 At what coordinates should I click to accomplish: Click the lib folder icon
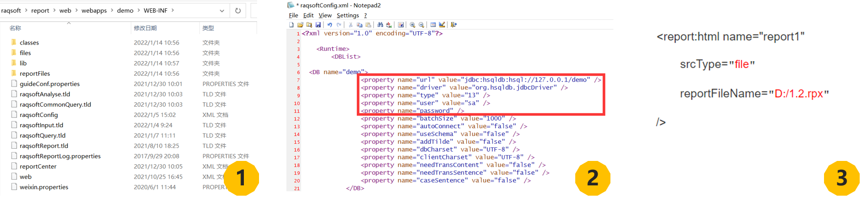(x=14, y=63)
